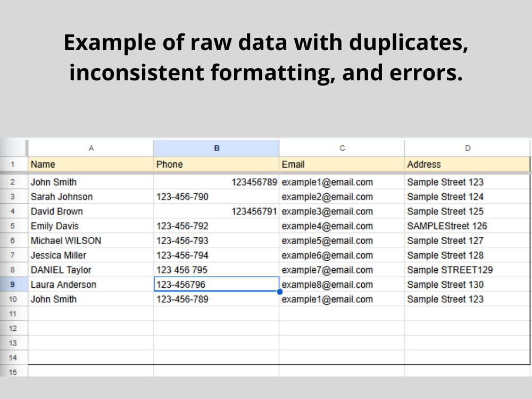Select cell 'Sarah Johnson'

pos(91,197)
